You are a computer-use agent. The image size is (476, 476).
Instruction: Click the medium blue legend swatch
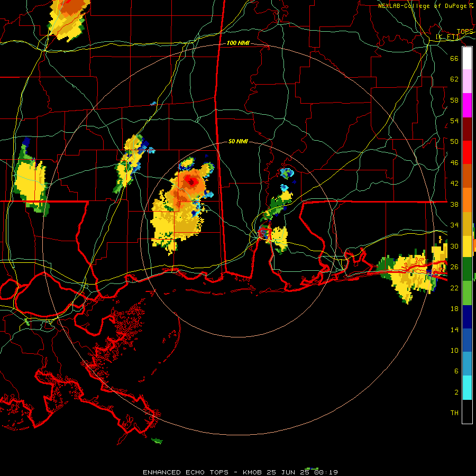point(467,340)
